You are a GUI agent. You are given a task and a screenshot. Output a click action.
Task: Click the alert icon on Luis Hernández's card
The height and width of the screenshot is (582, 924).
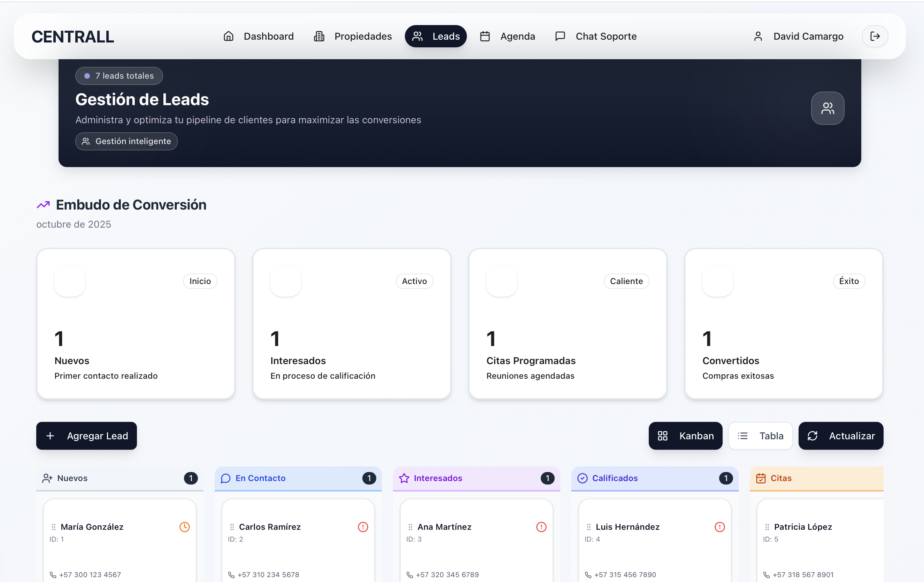click(x=719, y=527)
